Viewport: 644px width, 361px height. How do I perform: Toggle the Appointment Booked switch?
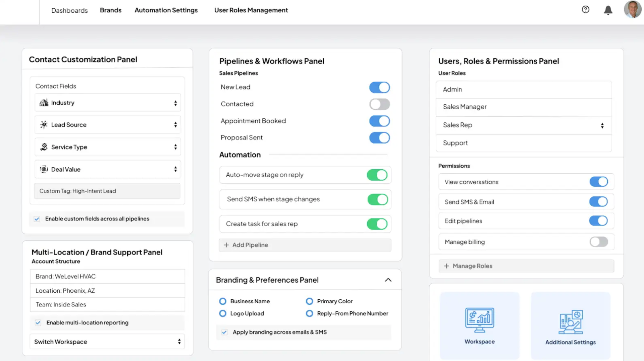[x=379, y=121]
